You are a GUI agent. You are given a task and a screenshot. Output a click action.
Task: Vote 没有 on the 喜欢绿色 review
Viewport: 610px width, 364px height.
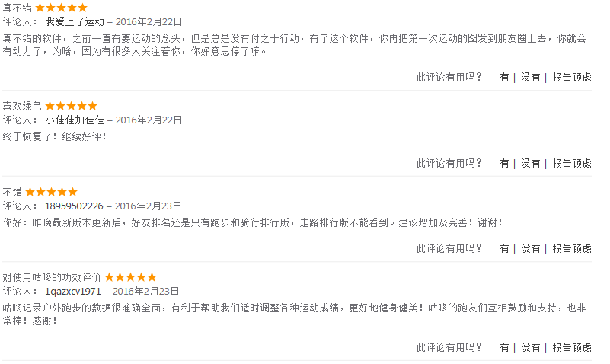pyautogui.click(x=531, y=163)
